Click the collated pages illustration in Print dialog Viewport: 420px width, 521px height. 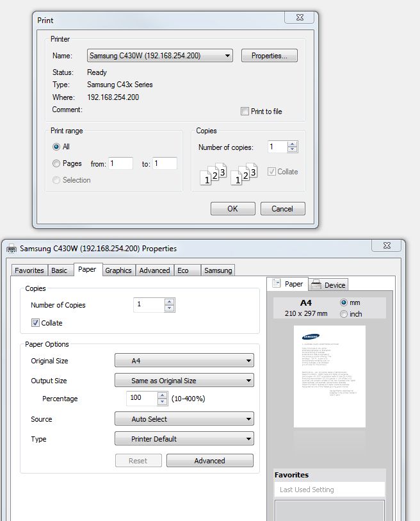[229, 174]
